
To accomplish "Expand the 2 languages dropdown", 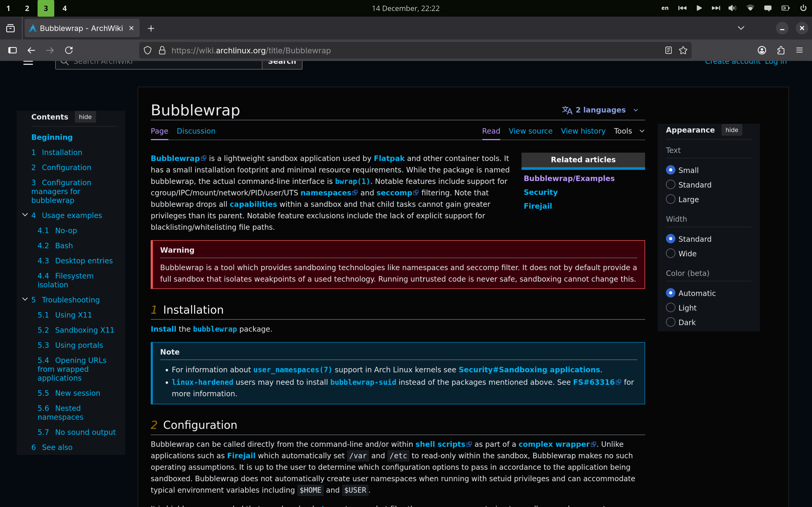I will click(x=600, y=110).
